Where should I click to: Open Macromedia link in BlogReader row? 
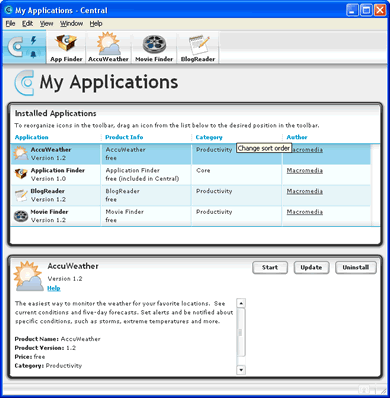pos(305,191)
